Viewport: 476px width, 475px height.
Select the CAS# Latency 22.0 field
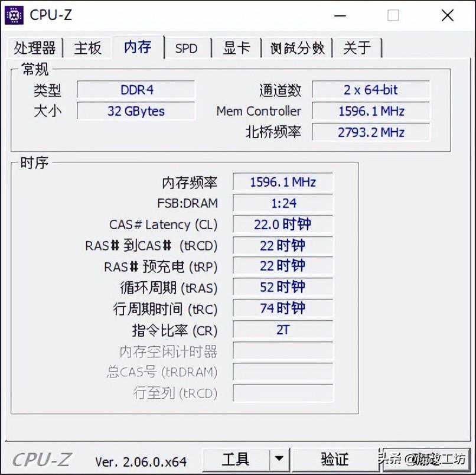click(283, 224)
